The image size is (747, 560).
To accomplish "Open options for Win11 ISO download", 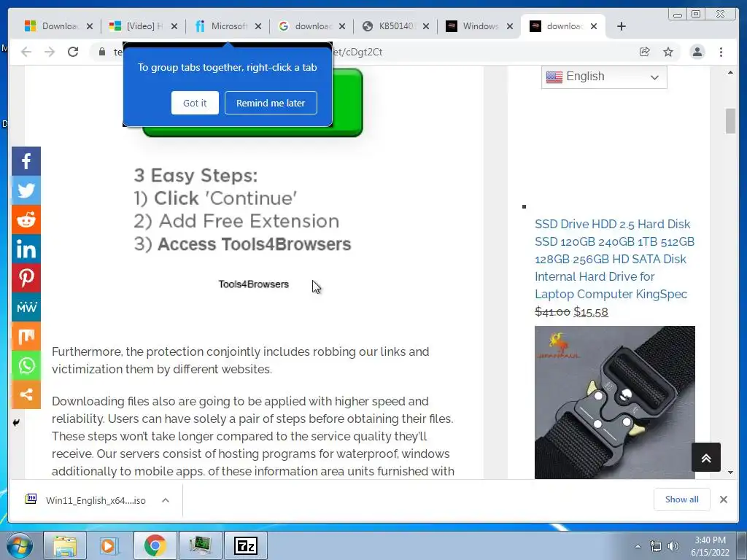I will [x=166, y=500].
